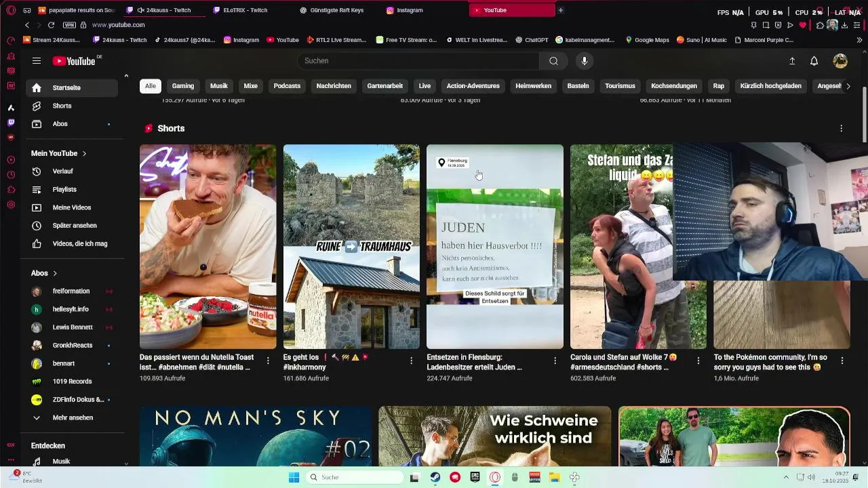Open Ruine Traumhaus short thumbnail

tap(351, 247)
